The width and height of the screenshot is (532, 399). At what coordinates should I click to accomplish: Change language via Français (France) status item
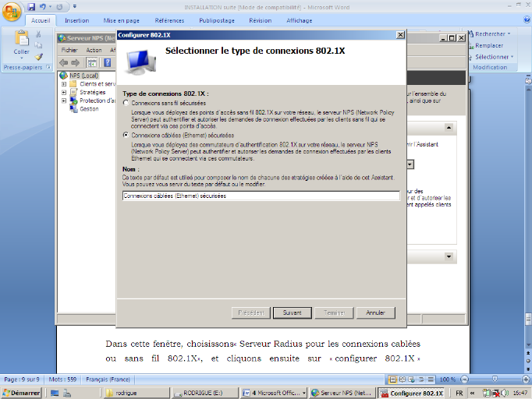(108, 380)
